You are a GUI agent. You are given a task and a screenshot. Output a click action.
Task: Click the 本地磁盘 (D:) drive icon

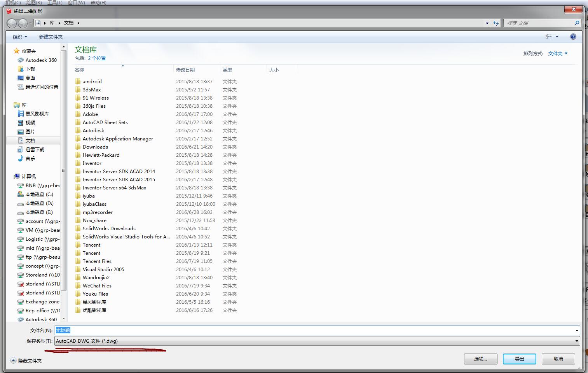[x=21, y=203]
